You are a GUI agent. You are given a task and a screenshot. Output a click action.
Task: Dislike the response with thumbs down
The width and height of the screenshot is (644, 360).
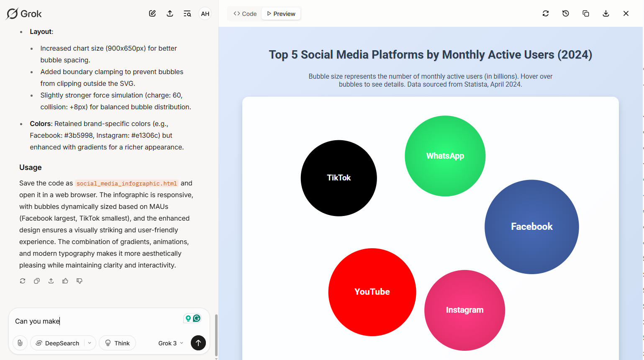(80, 281)
